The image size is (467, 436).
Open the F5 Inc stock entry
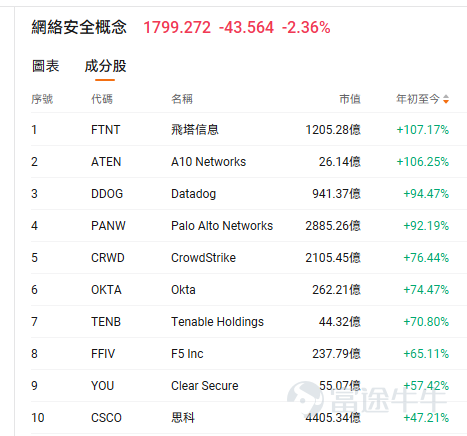[x=249, y=354]
